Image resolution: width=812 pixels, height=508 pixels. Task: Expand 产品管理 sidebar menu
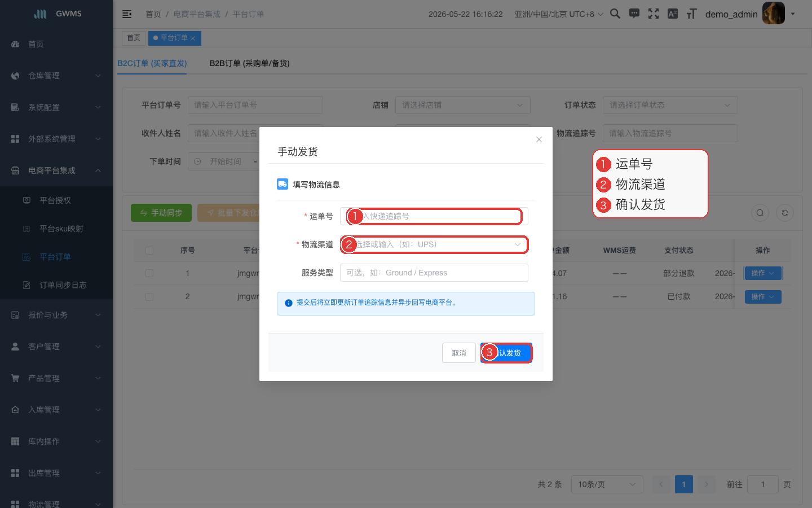tap(56, 378)
